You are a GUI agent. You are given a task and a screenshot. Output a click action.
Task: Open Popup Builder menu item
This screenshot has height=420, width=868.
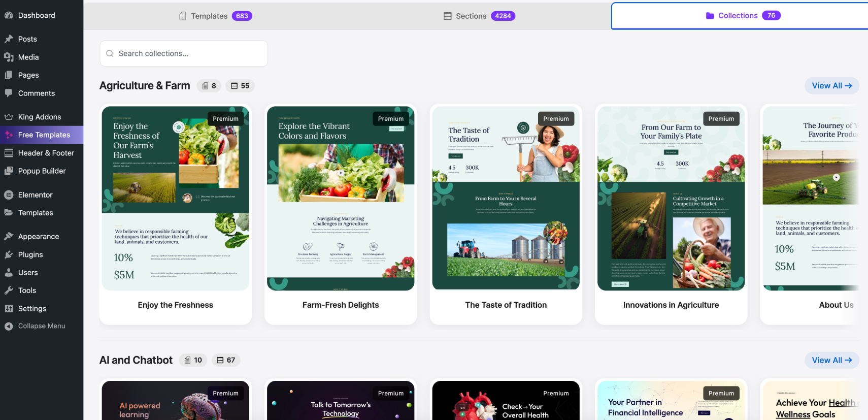pyautogui.click(x=42, y=171)
